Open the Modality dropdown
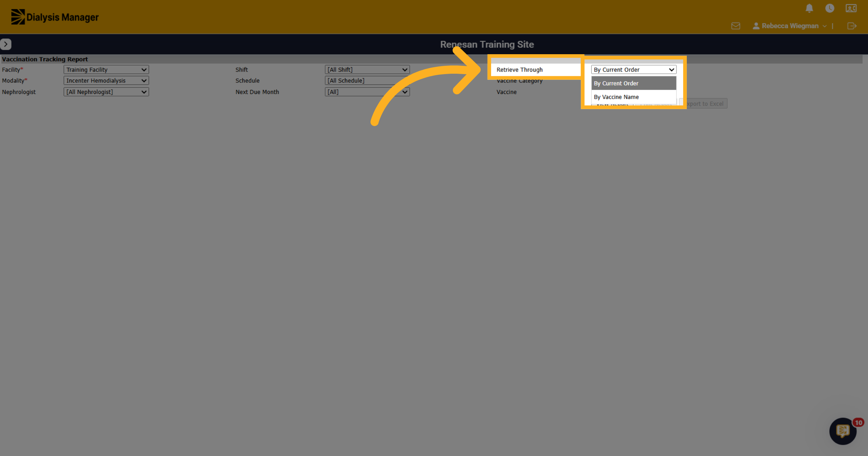 coord(106,81)
